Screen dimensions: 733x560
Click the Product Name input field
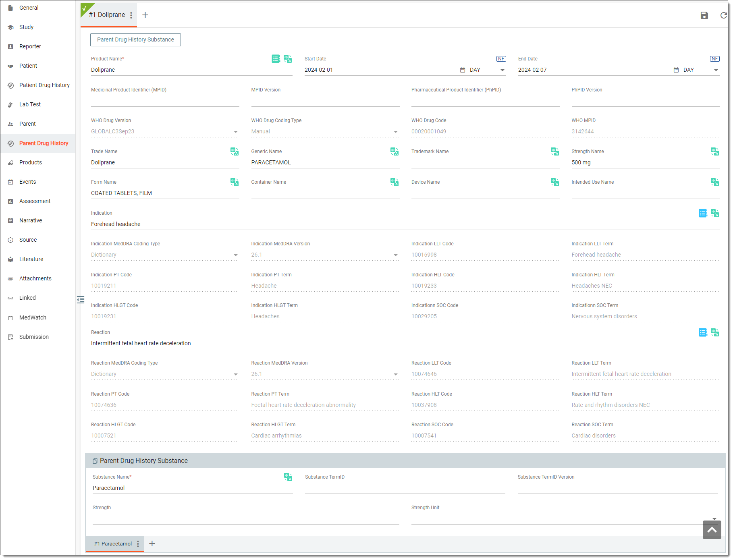coord(191,70)
